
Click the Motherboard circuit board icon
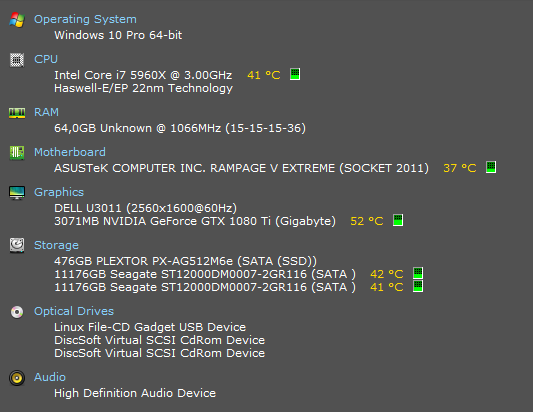(17, 153)
